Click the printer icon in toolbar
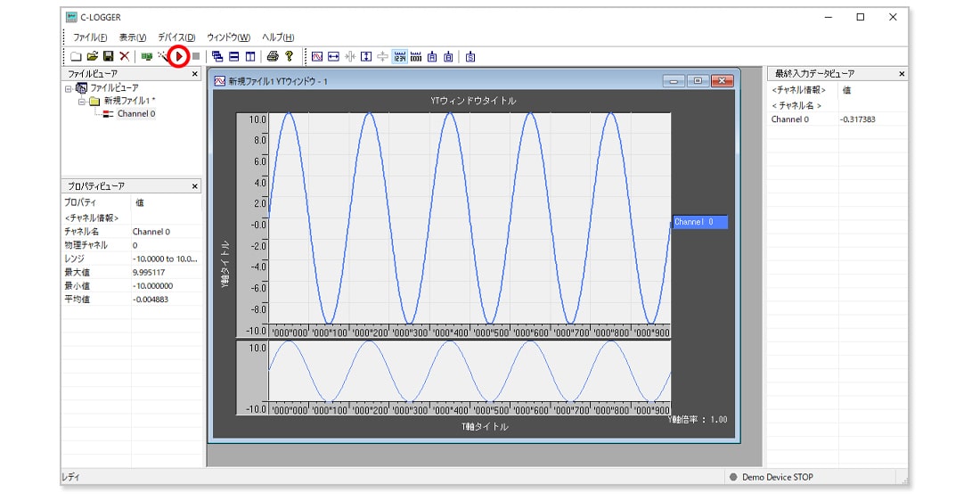 (x=273, y=56)
